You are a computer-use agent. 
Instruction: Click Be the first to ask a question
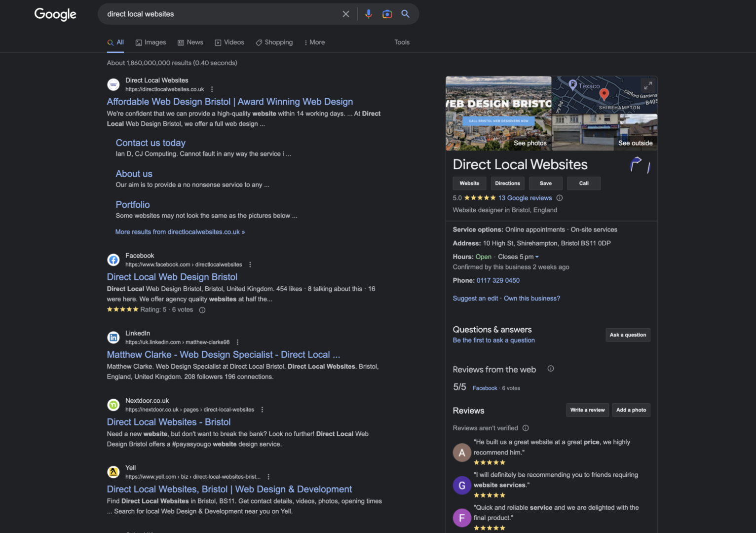(x=493, y=341)
